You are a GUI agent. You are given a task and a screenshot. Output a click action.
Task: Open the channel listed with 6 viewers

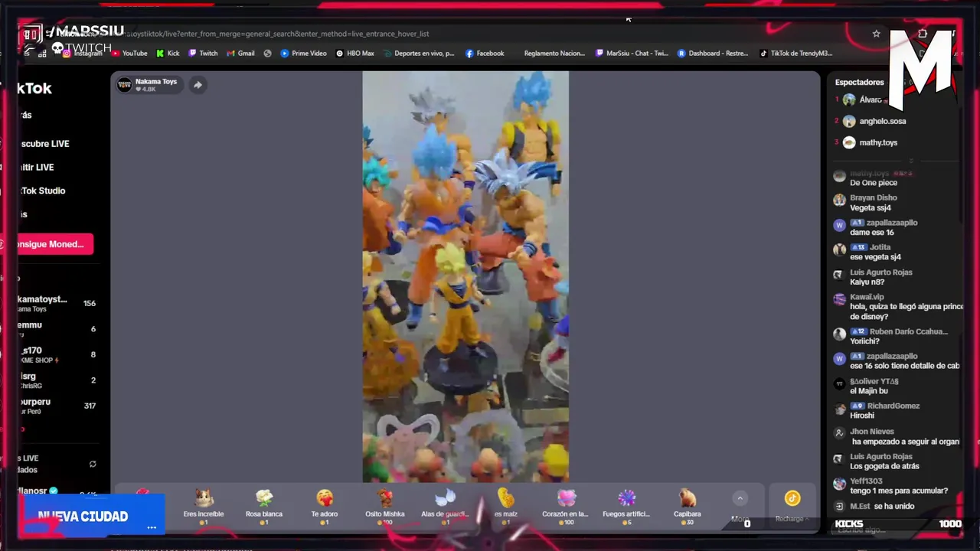tap(57, 329)
